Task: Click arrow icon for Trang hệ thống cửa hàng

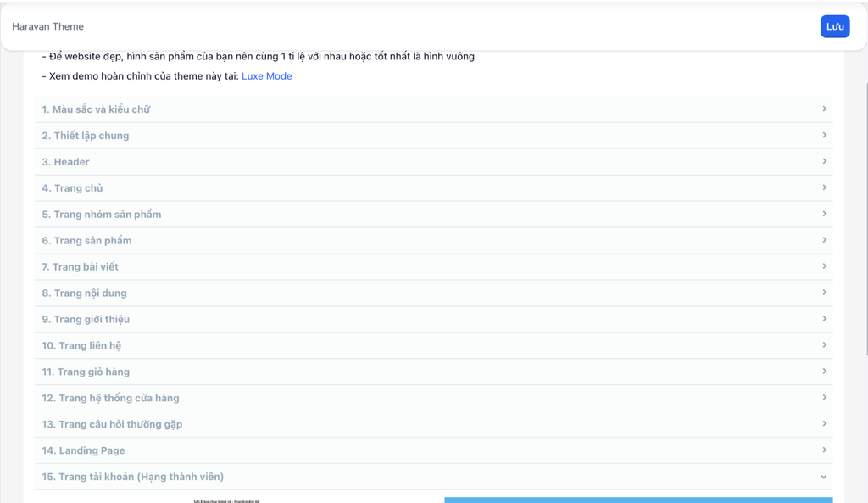Action: point(823,398)
